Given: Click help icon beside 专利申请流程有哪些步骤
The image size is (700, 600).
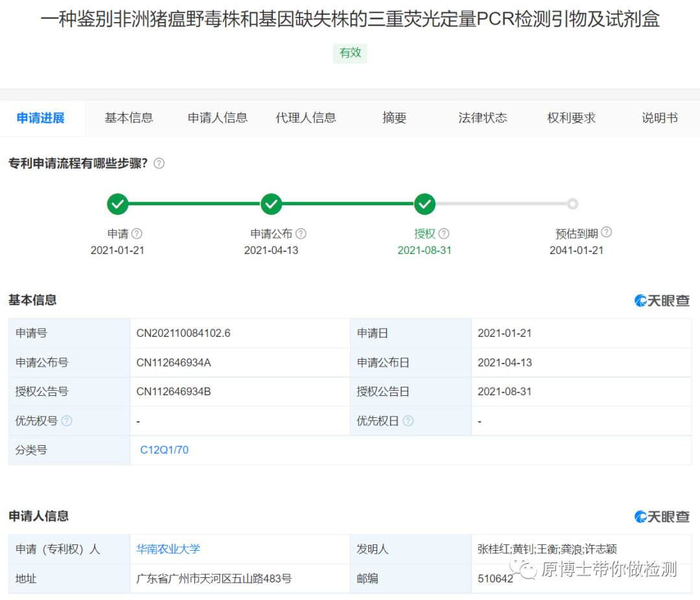Looking at the screenshot, I should pos(159,163).
